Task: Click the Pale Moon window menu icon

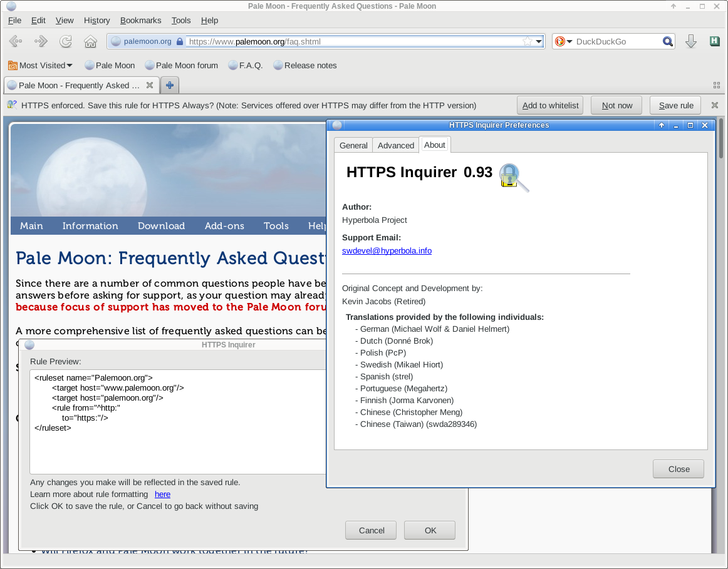Action: coord(11,6)
